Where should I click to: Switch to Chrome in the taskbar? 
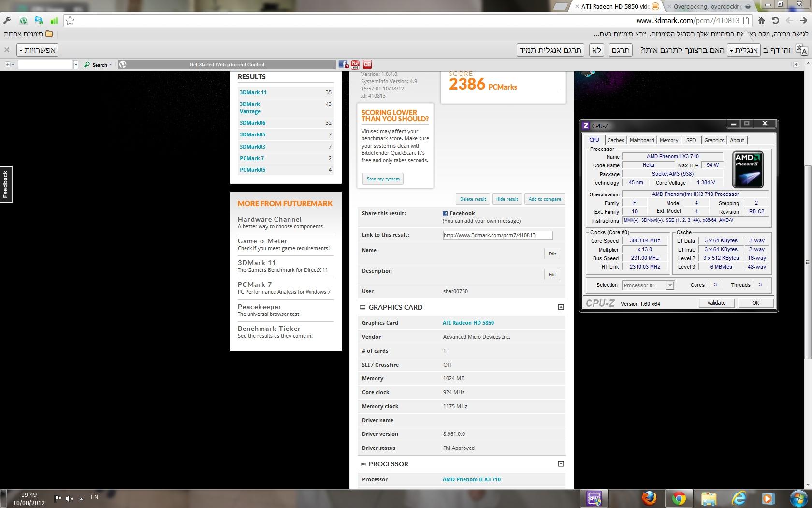click(679, 498)
